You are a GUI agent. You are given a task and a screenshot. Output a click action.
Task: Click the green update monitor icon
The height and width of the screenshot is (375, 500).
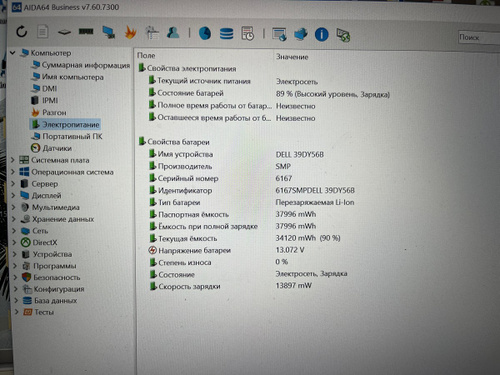(343, 35)
